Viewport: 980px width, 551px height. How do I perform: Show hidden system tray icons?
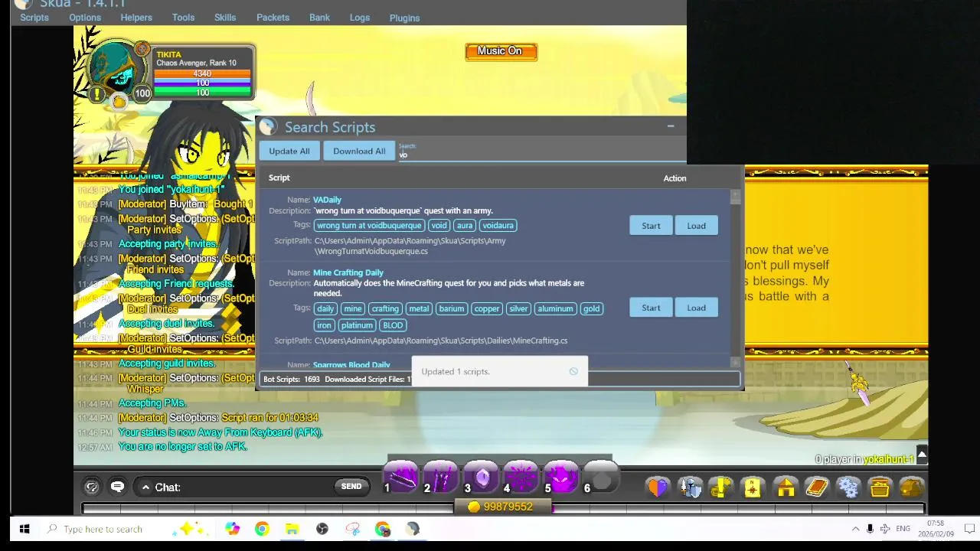click(855, 529)
